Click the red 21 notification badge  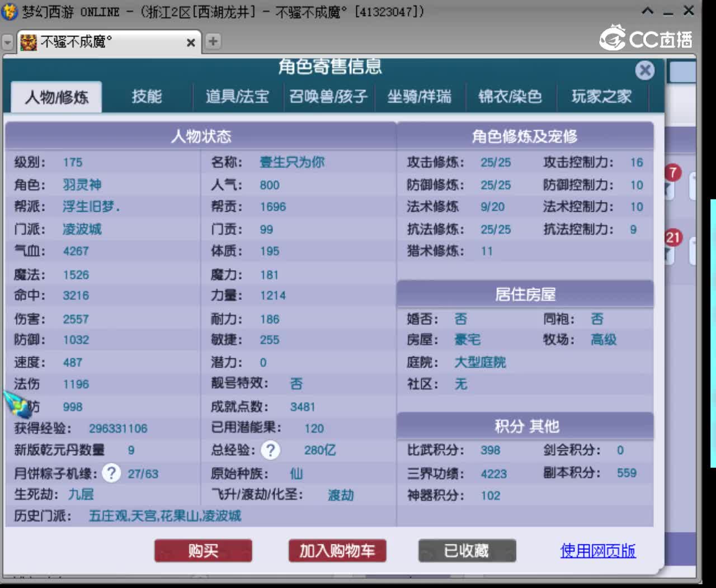(673, 238)
